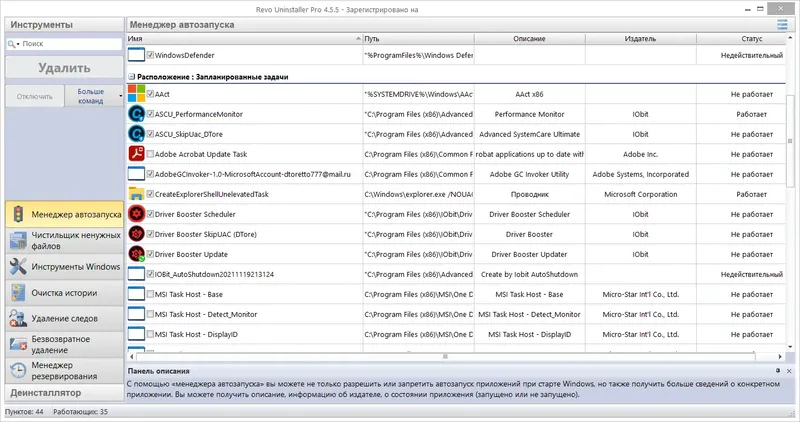Click the horizontal scrollbar left arrow
Screen dimensions: 800x422
tap(132, 356)
